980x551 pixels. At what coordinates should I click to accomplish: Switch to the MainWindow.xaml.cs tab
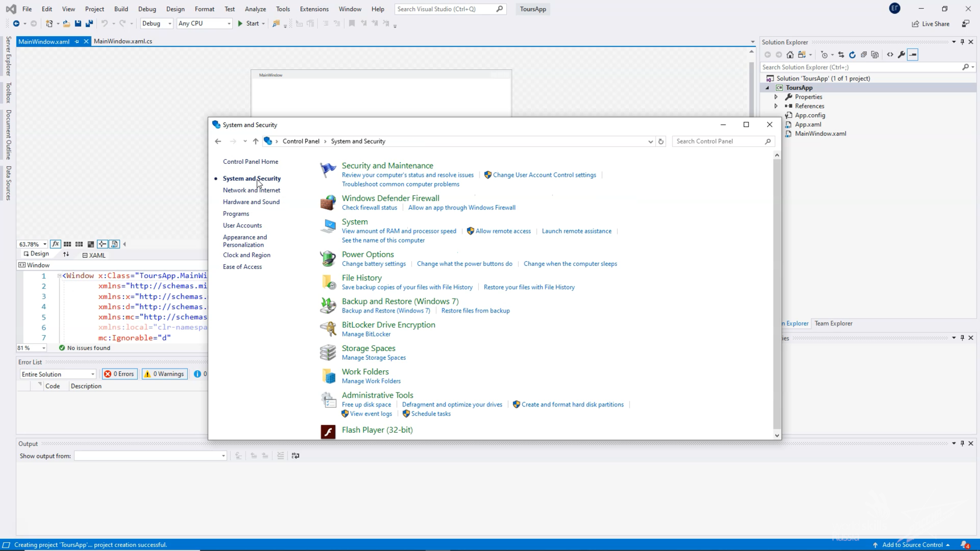pos(123,41)
